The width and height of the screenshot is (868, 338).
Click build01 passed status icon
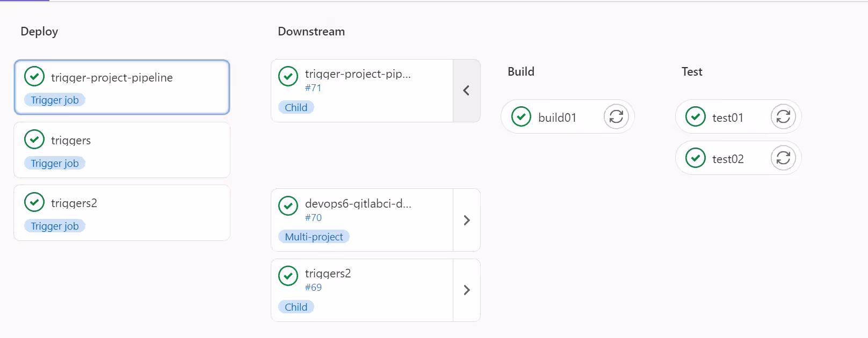click(x=521, y=116)
